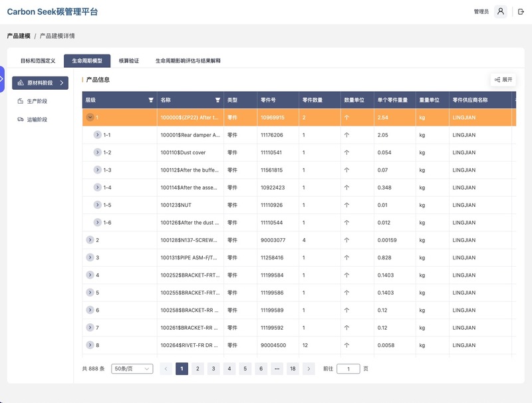Click 产品建模详情 breadcrumb text
The height and width of the screenshot is (403, 532).
click(x=57, y=36)
